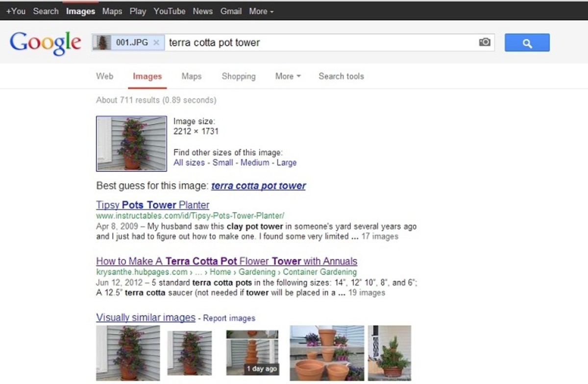Click the uploaded 001.JPG image chip

click(128, 43)
